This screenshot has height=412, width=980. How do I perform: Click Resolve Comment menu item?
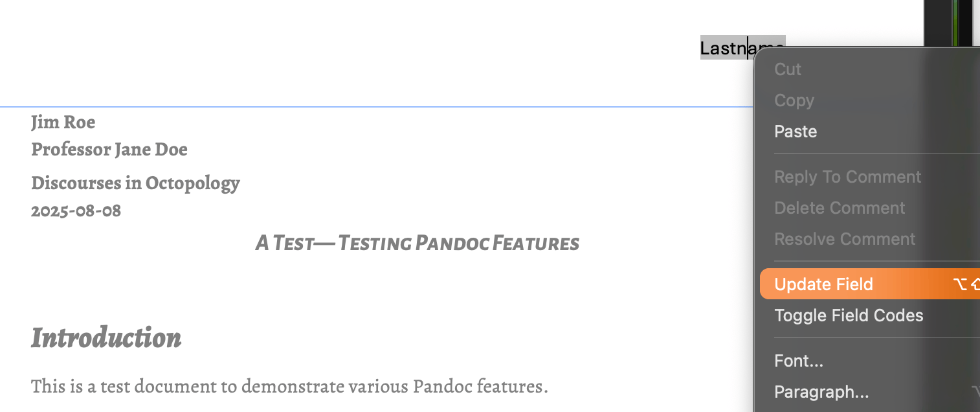[x=845, y=239]
